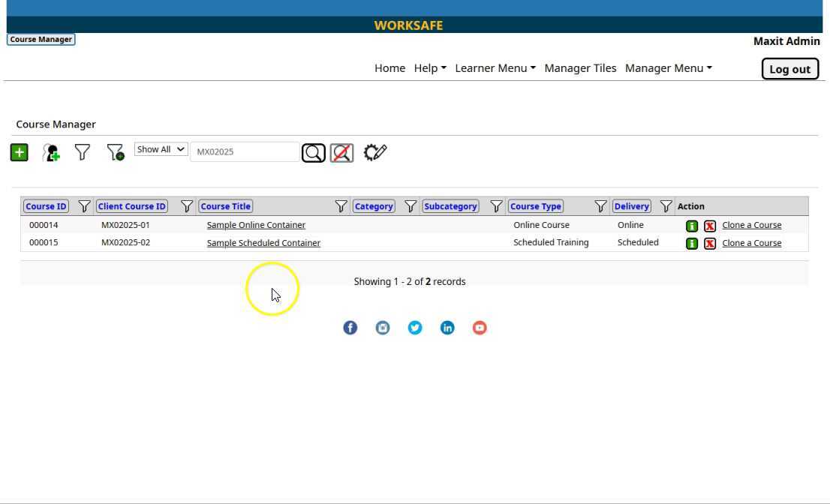830x504 pixels.
Task: Go to Manager Tiles
Action: (x=580, y=68)
